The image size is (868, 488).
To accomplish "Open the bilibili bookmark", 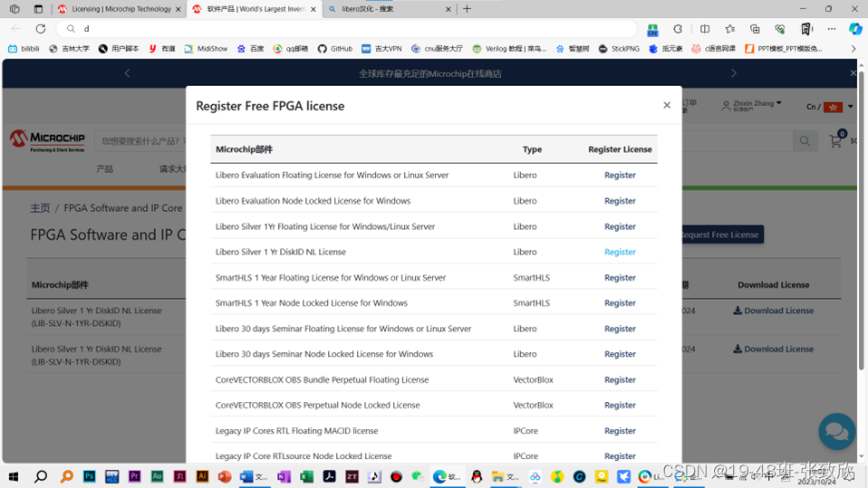I will click(24, 49).
